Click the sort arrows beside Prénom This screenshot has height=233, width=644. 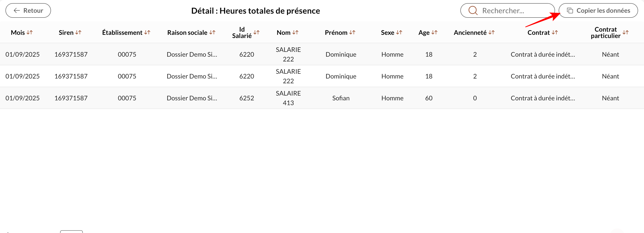click(x=352, y=32)
